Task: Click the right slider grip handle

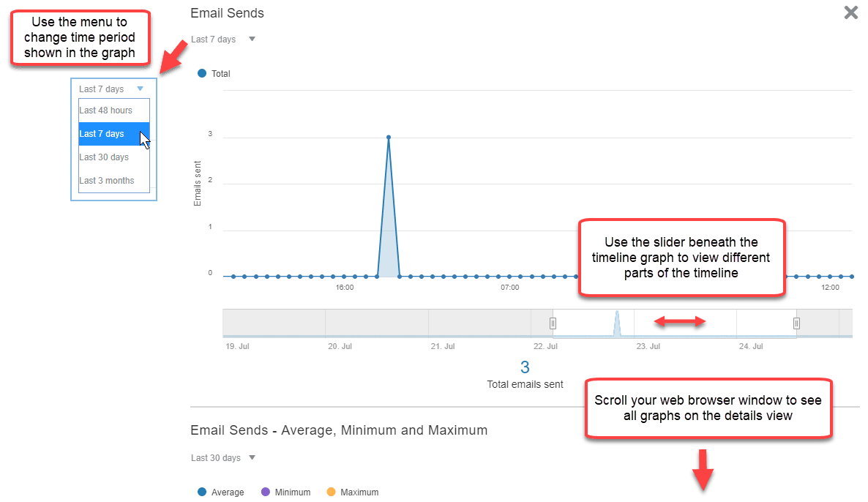Action: (x=796, y=323)
